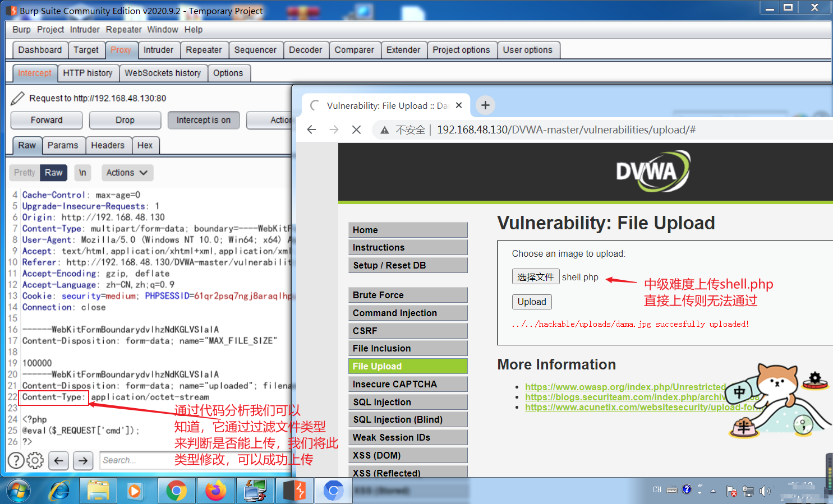Open the Project menu

click(x=50, y=30)
